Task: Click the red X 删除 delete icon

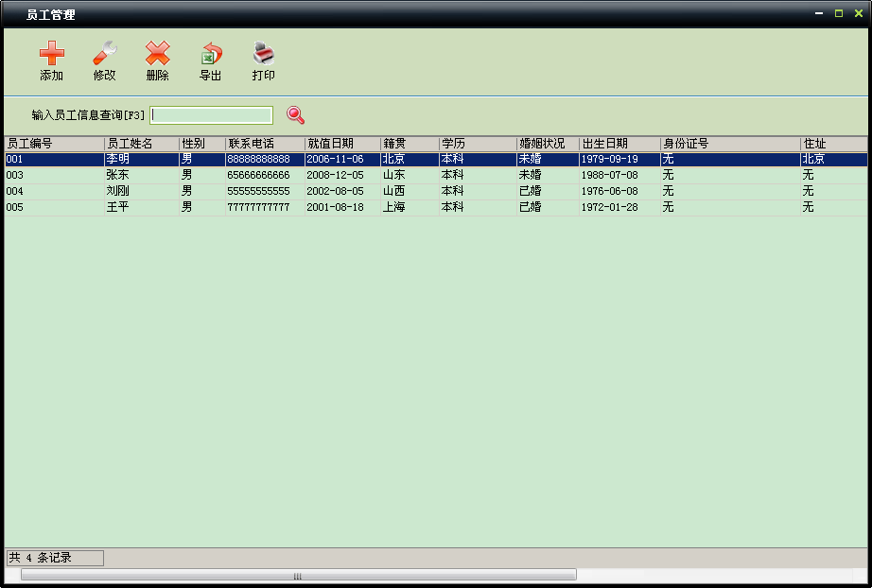Action: (157, 53)
